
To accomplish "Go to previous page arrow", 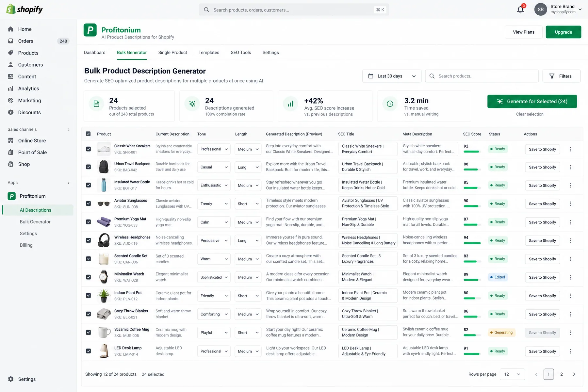I will point(536,374).
